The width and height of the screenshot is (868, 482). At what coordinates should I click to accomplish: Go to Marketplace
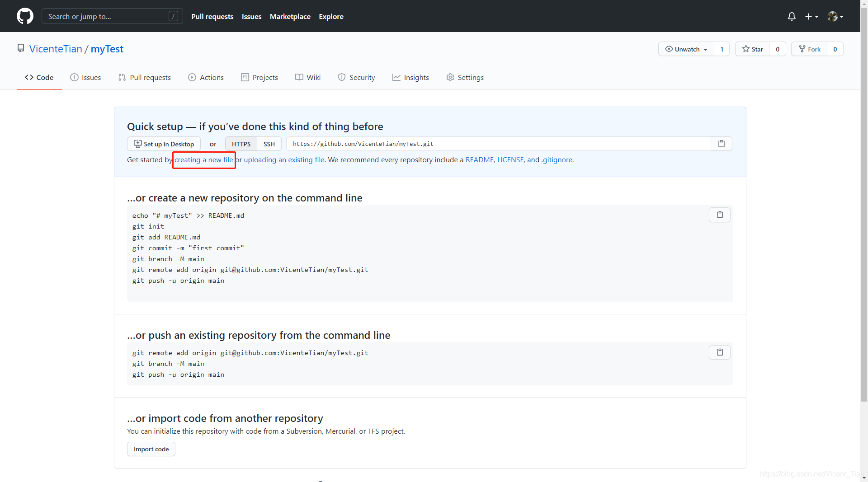pyautogui.click(x=290, y=16)
